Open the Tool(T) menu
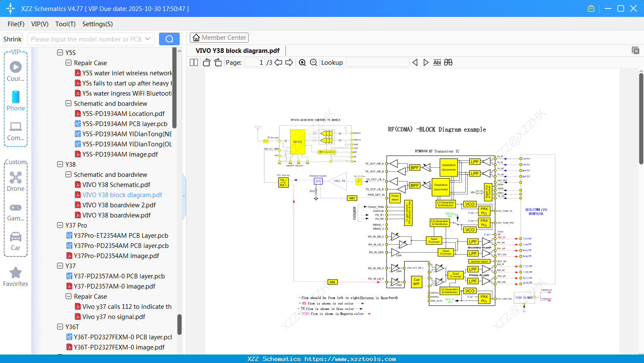This screenshot has height=363, width=644. point(66,24)
